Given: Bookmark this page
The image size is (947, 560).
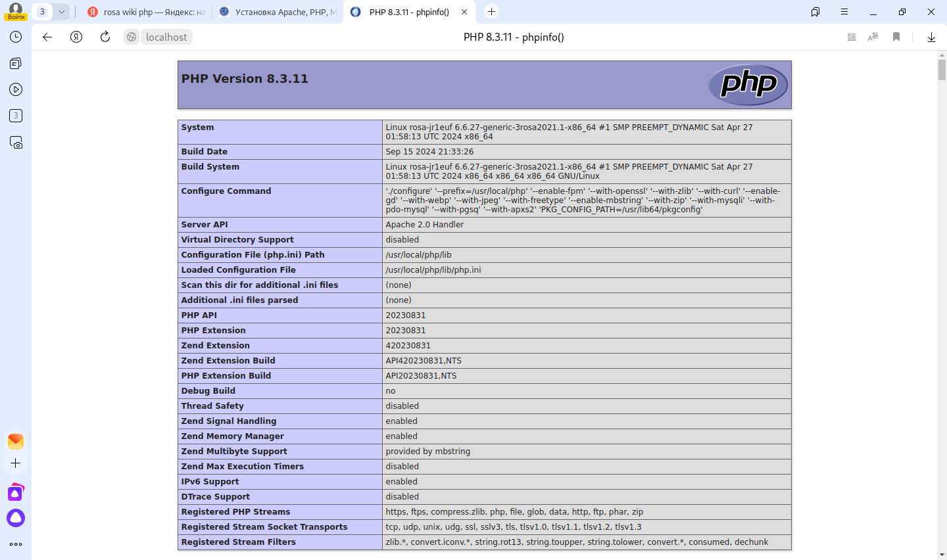Looking at the screenshot, I should coord(896,37).
